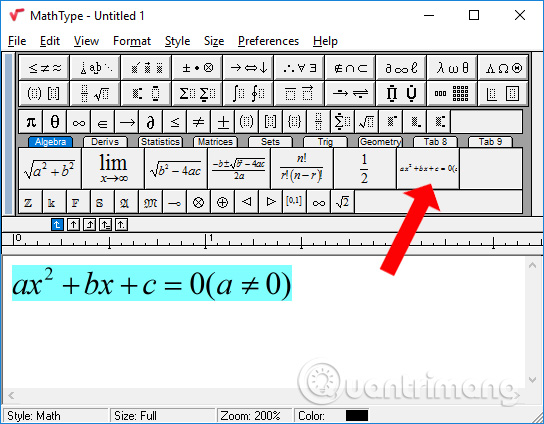Open the Style menu

coord(177,41)
